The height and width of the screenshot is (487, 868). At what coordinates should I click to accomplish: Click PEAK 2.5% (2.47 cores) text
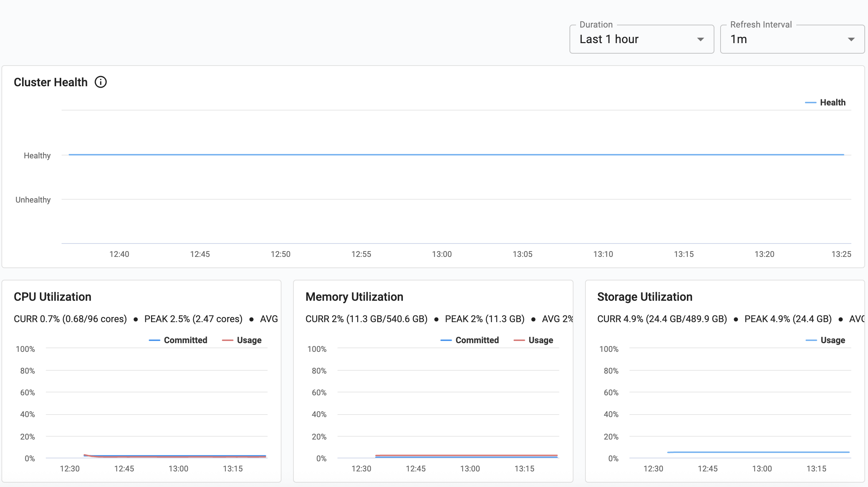pos(193,319)
